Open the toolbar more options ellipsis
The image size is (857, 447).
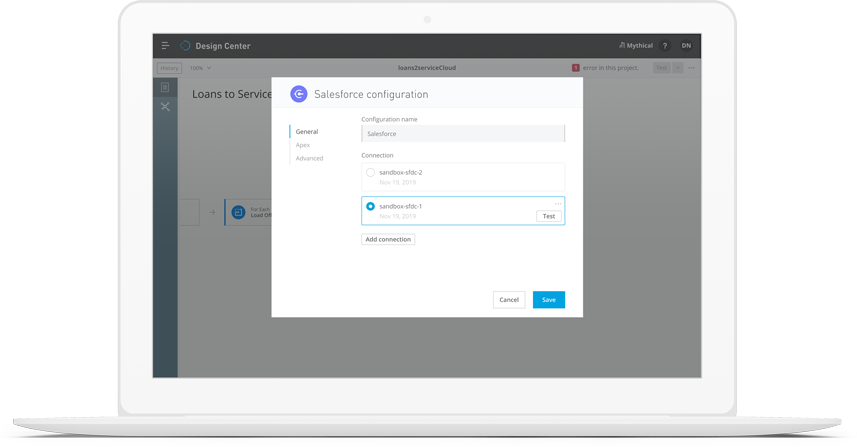point(692,68)
